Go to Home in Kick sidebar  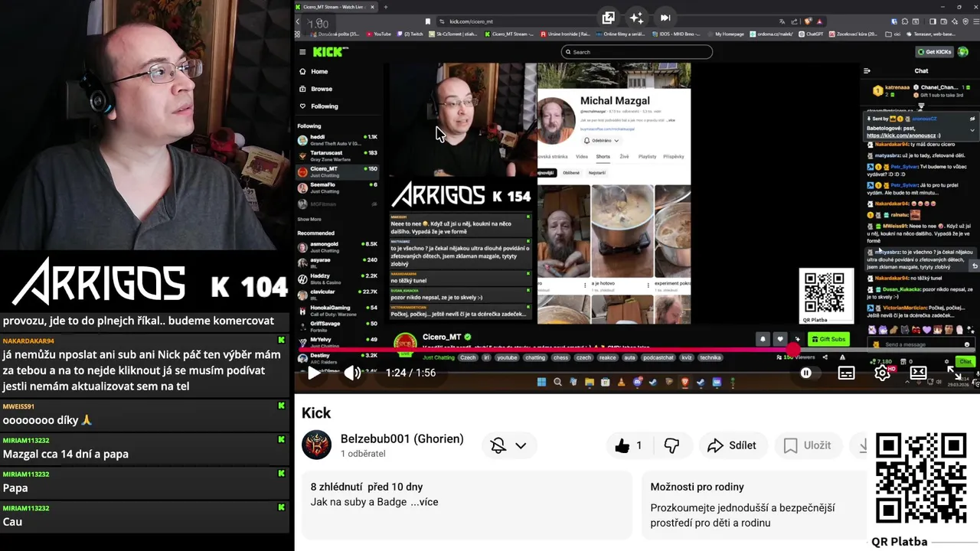point(318,71)
